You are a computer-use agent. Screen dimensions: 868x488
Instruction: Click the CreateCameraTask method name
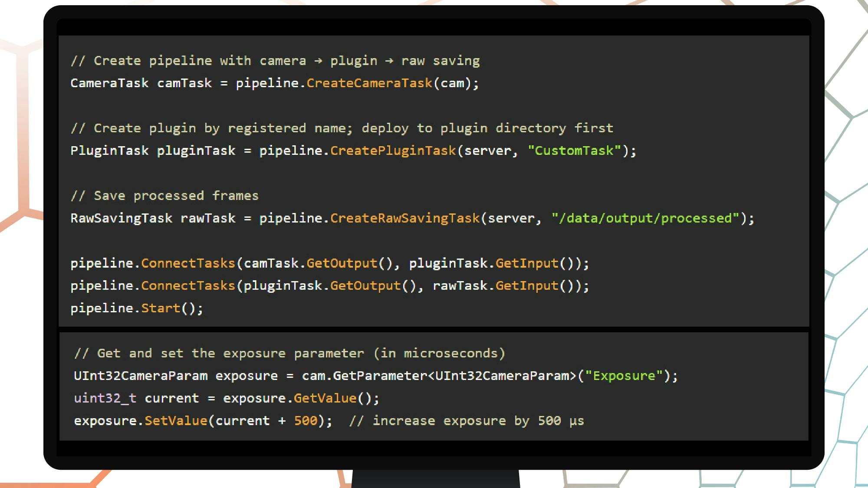click(369, 83)
